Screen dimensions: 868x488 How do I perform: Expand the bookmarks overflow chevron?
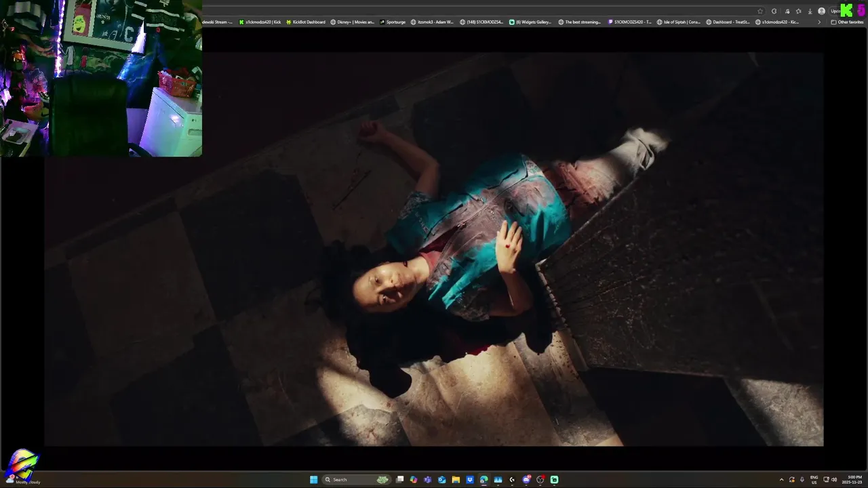pos(819,22)
